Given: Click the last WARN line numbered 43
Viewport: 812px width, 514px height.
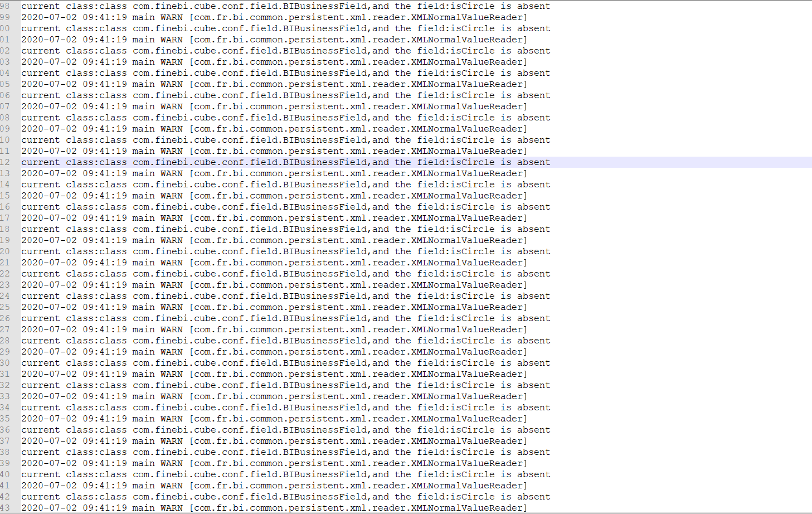Looking at the screenshot, I should [274, 508].
